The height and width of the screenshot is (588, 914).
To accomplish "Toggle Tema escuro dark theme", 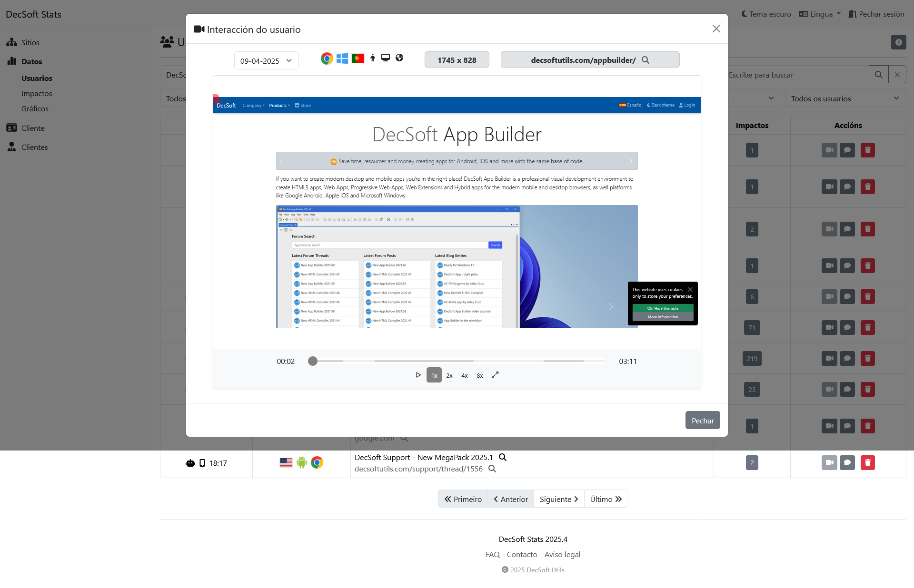I will (x=765, y=14).
